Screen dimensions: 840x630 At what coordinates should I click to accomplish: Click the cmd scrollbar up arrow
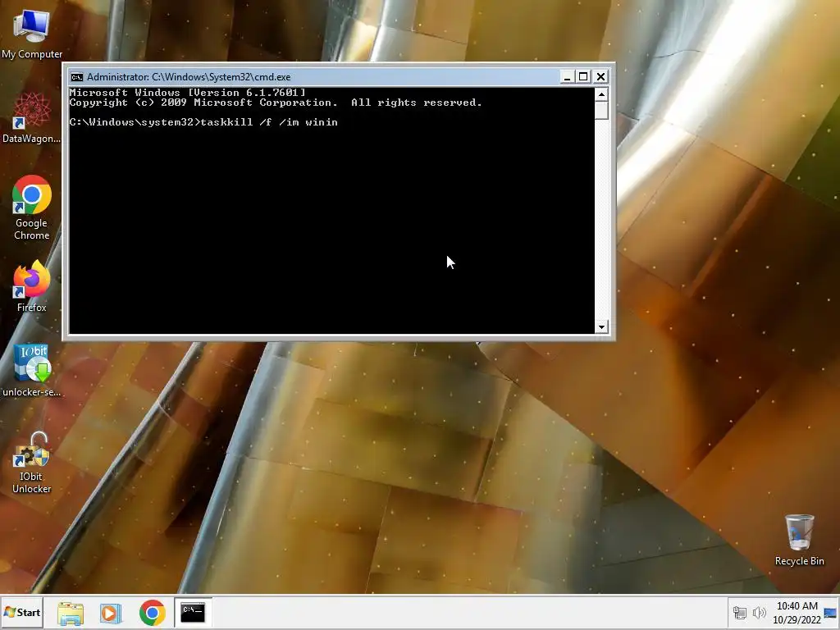click(601, 95)
